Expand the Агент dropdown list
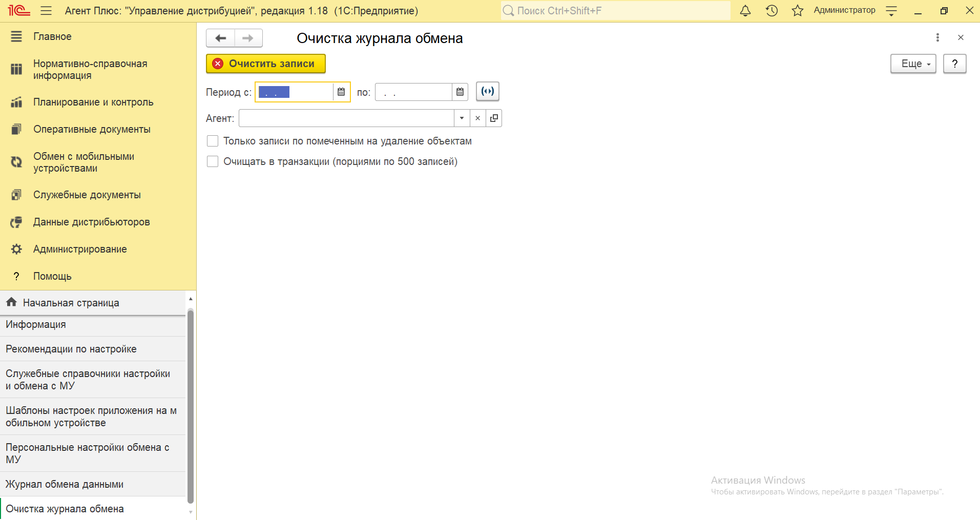This screenshot has height=520, width=980. pyautogui.click(x=462, y=118)
